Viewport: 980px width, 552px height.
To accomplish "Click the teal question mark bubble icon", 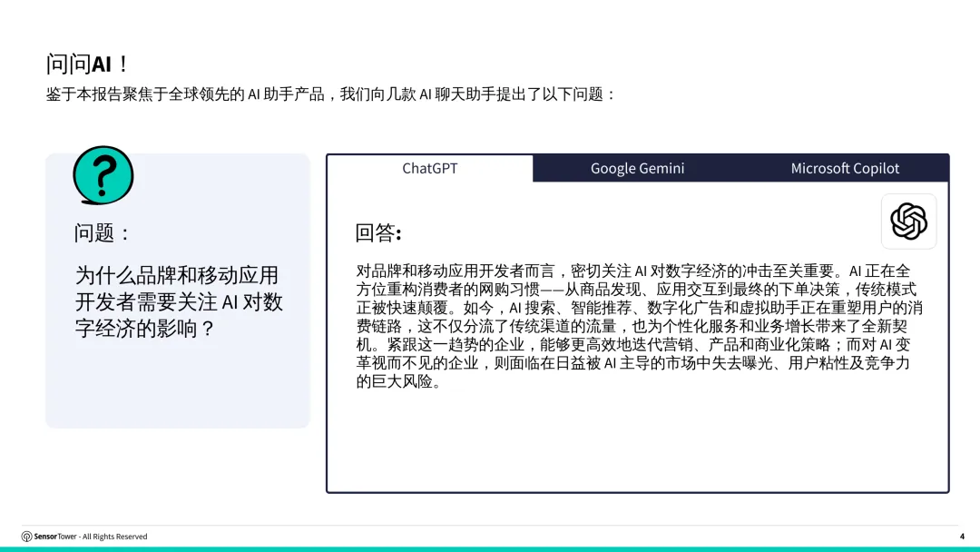I will pos(103,175).
